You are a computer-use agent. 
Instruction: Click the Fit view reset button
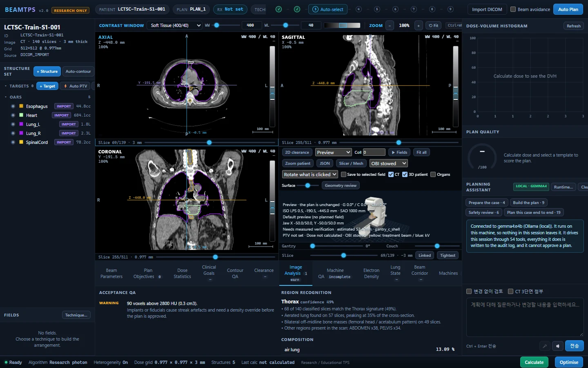[434, 25]
